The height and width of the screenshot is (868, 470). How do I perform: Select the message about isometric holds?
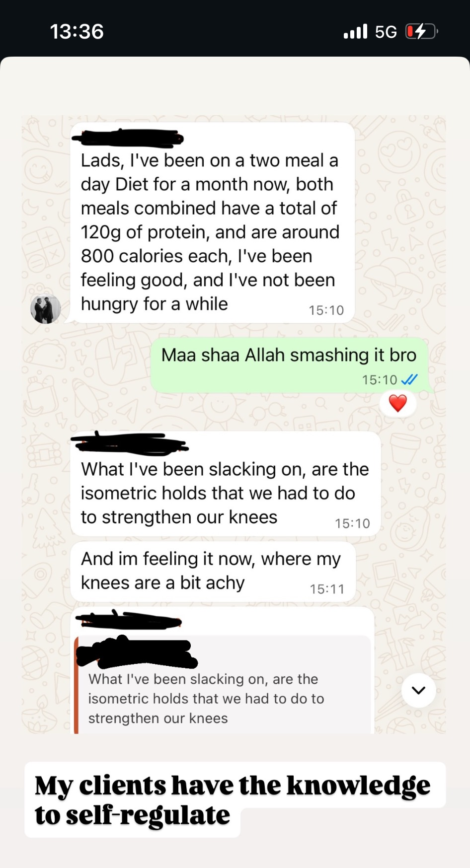[x=224, y=493]
